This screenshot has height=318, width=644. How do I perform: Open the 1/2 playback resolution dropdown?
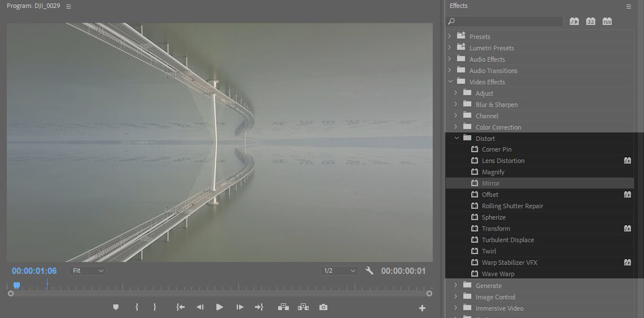(x=339, y=271)
